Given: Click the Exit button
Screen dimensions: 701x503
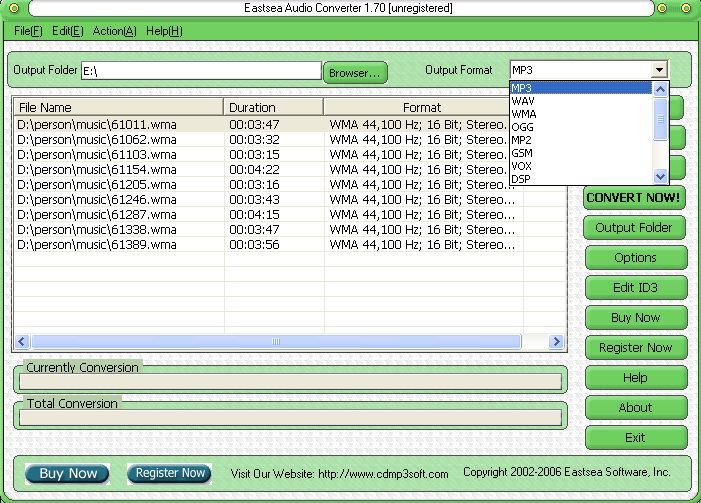Looking at the screenshot, I should 635,437.
